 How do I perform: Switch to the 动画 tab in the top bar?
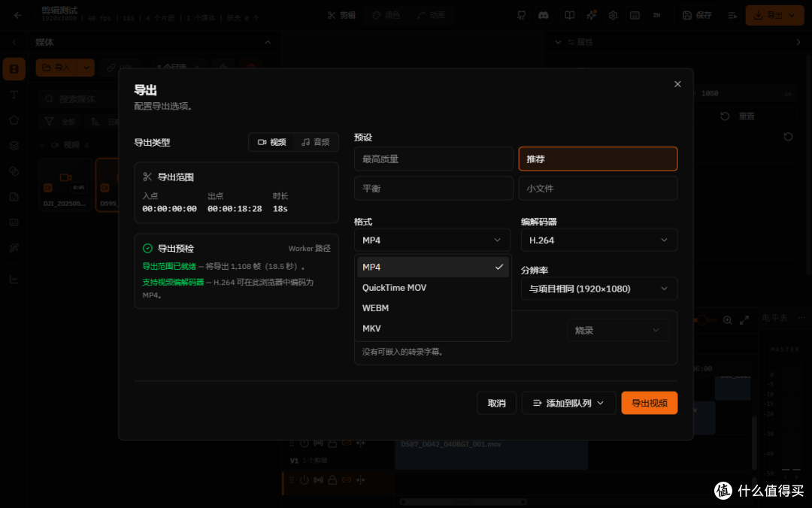(432, 15)
